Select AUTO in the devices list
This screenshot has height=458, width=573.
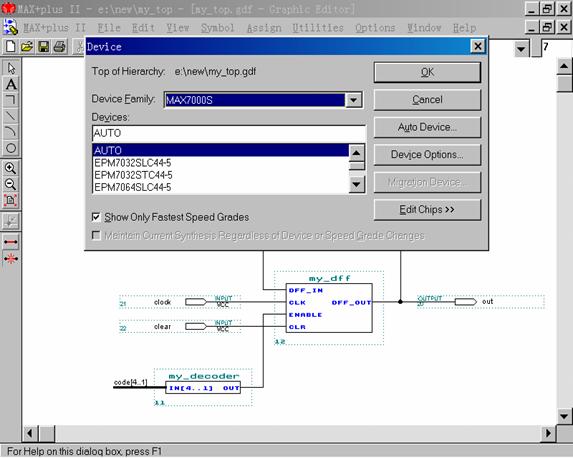click(221, 151)
